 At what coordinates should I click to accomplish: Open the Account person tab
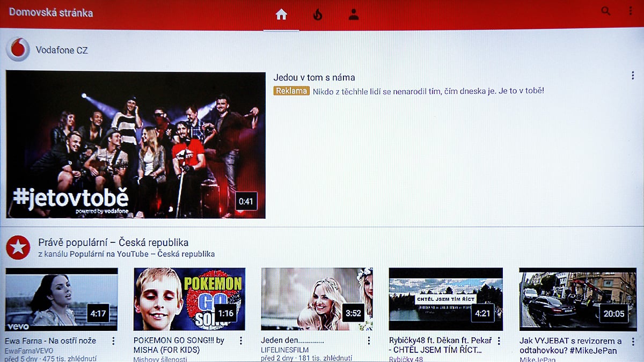[x=353, y=14]
